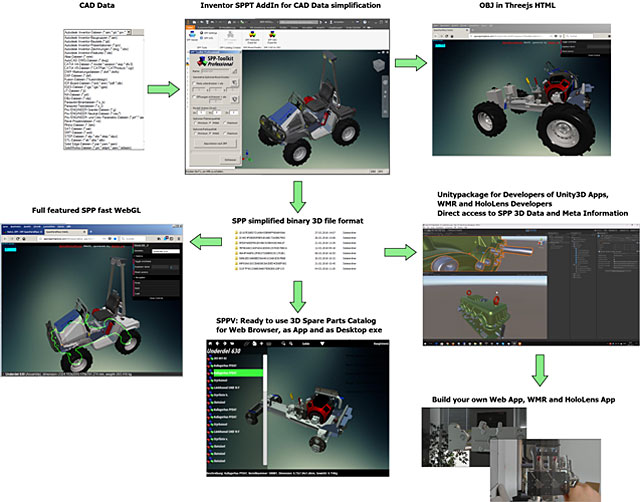
Task: Click the first model scale field
Action: [x=202, y=113]
